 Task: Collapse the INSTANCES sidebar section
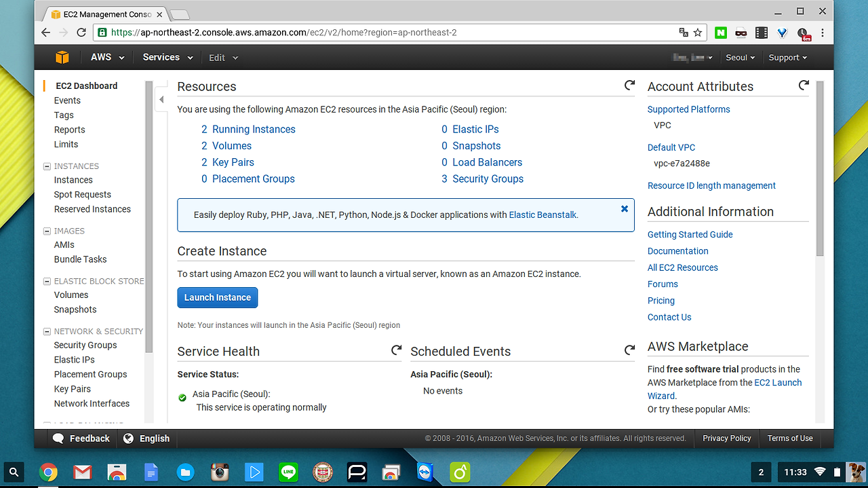tap(47, 166)
